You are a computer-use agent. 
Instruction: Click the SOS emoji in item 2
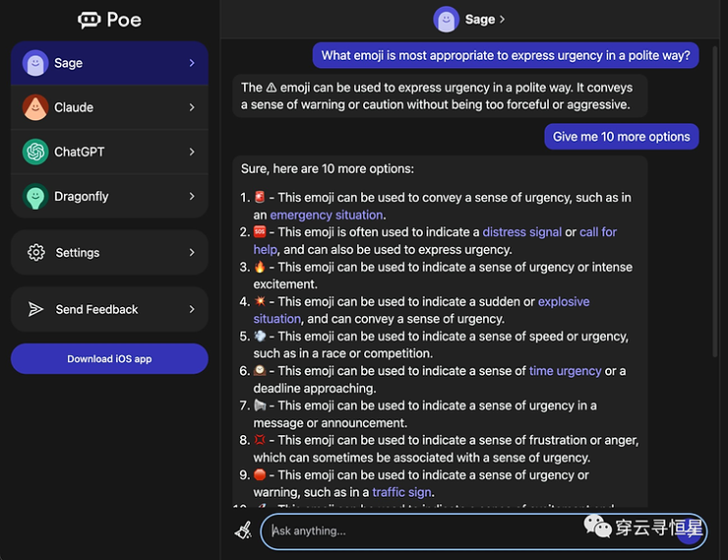pos(260,231)
